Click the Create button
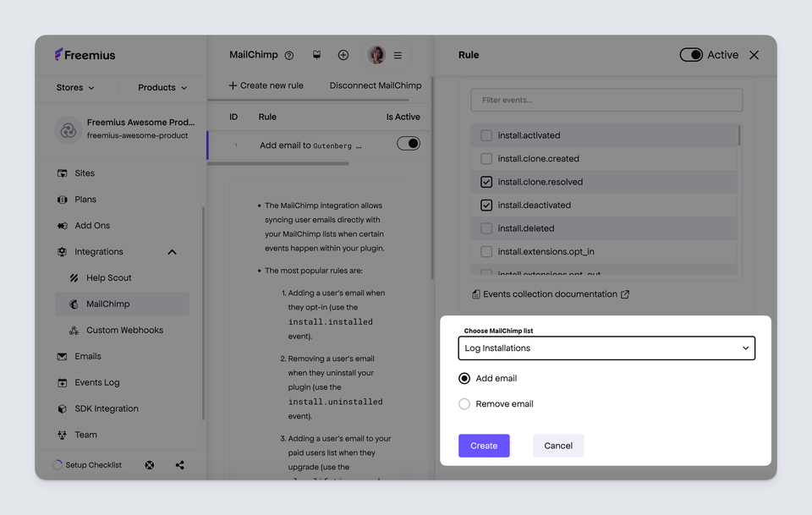 484,446
